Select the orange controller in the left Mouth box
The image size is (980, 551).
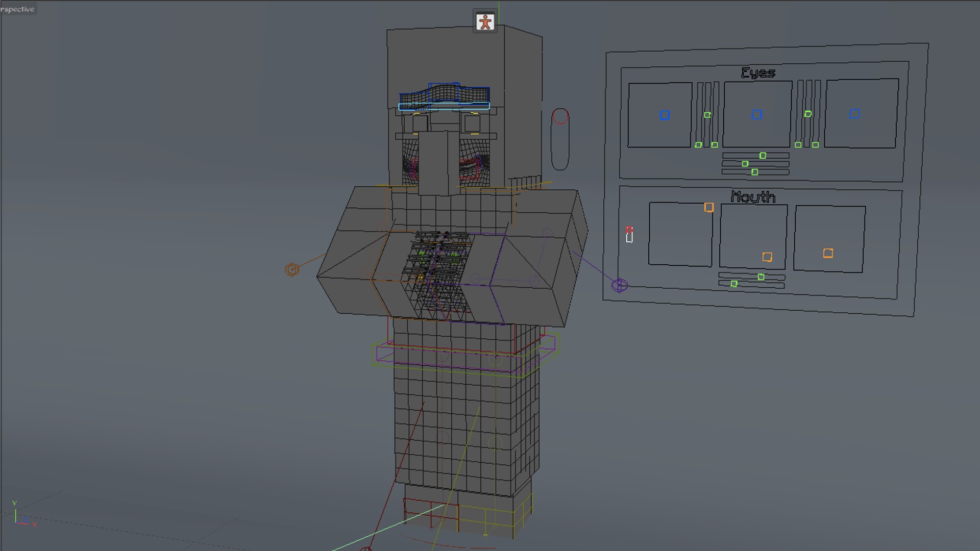coord(709,207)
